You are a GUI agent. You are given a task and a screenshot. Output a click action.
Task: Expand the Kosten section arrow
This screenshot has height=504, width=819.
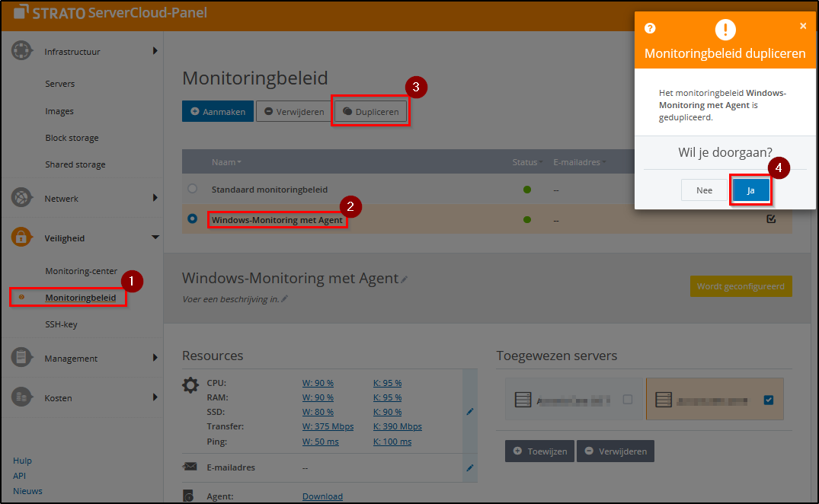[155, 397]
